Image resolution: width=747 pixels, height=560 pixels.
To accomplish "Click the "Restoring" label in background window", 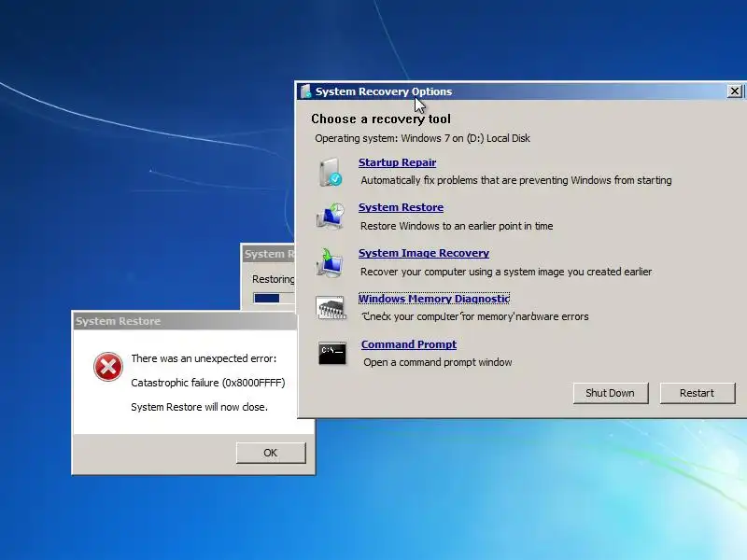I will coord(273,279).
